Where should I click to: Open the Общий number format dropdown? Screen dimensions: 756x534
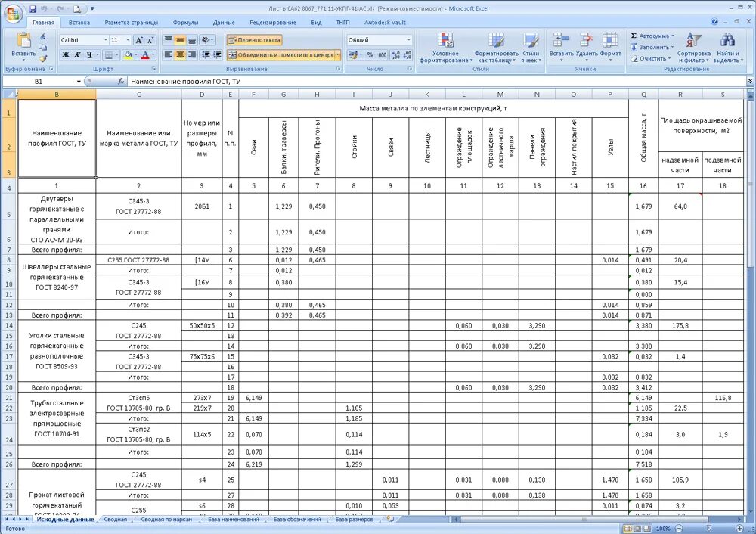[409, 40]
